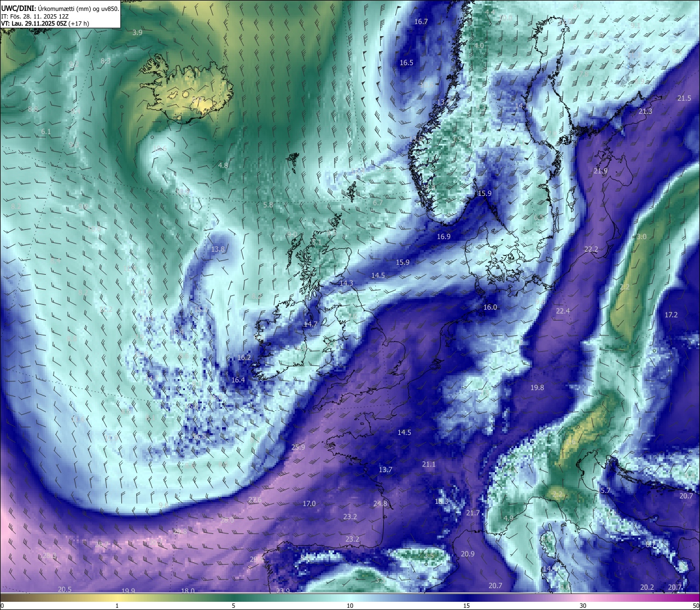This screenshot has width=700, height=610.
Task: Click the color scale label 50
Action: tap(696, 606)
